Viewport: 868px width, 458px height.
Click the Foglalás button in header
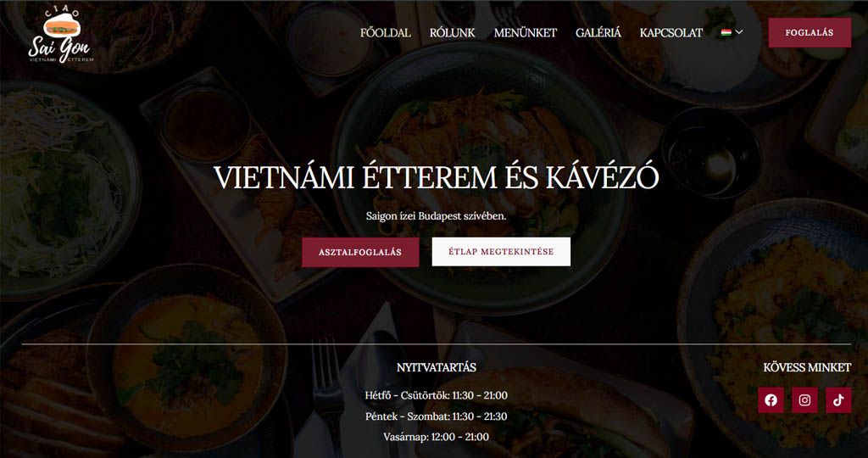pos(810,33)
